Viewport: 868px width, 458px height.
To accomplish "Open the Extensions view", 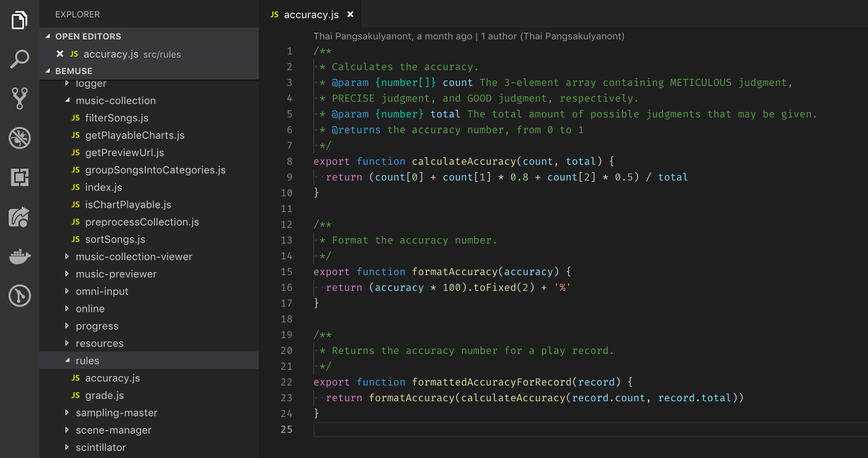I will (20, 178).
